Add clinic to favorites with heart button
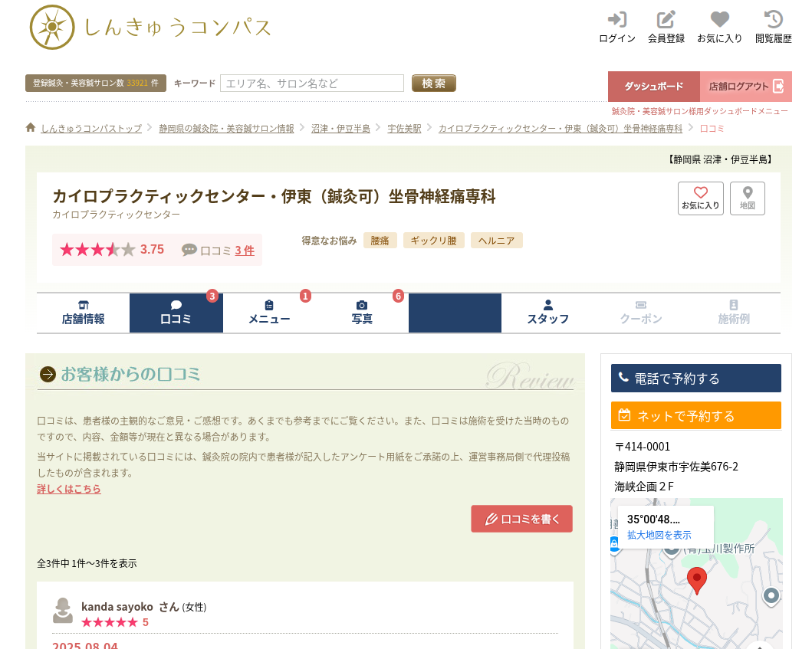The width and height of the screenshot is (812, 649). pos(700,198)
